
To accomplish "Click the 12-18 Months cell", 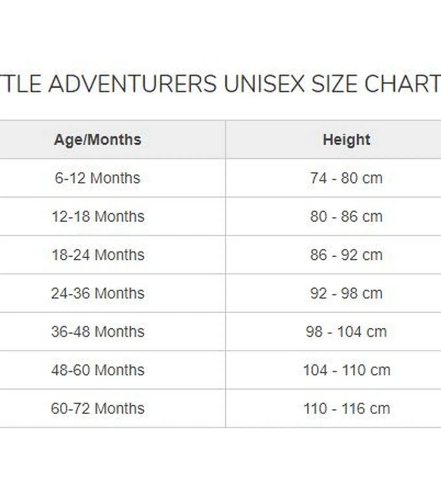I will click(98, 216).
